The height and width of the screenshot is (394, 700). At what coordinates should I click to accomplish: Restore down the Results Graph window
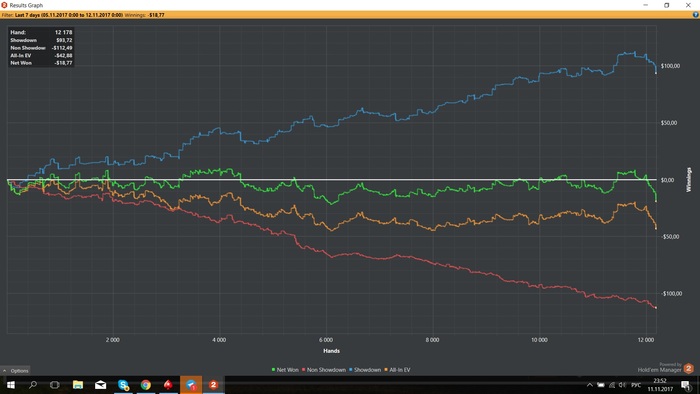pos(667,5)
